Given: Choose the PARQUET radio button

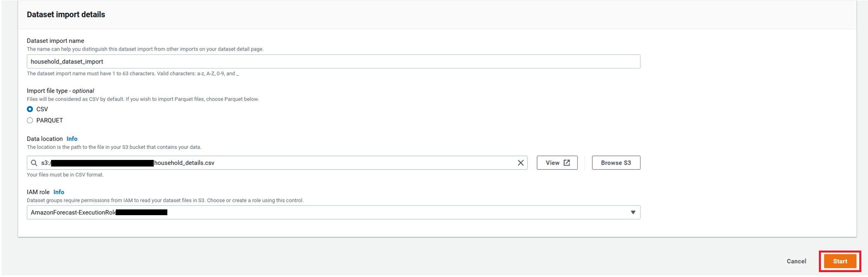Looking at the screenshot, I should click(x=30, y=120).
